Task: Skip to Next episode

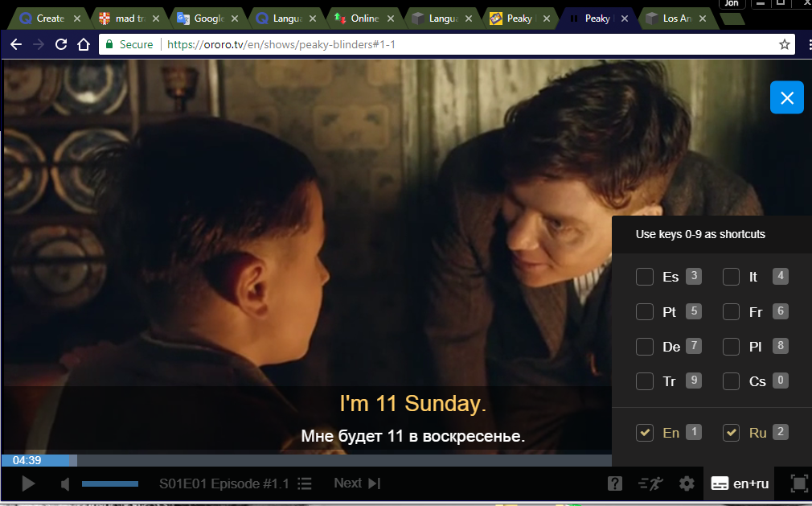Action: click(x=357, y=483)
